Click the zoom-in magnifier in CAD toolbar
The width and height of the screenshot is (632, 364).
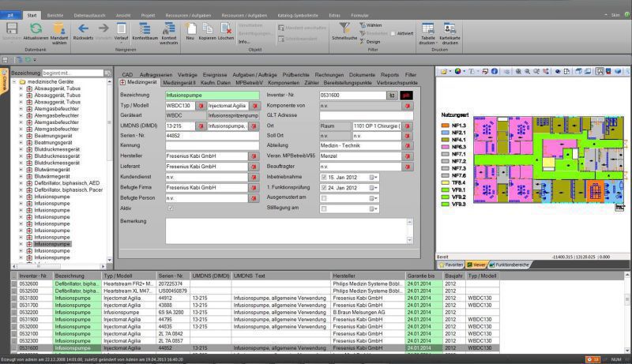518,71
